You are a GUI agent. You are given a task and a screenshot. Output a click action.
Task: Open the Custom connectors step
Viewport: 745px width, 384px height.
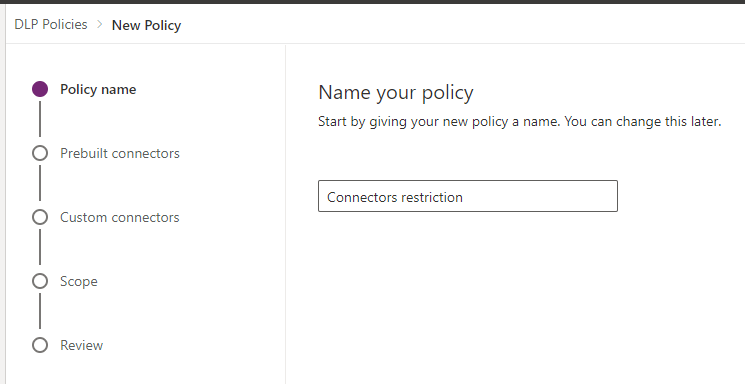[120, 217]
